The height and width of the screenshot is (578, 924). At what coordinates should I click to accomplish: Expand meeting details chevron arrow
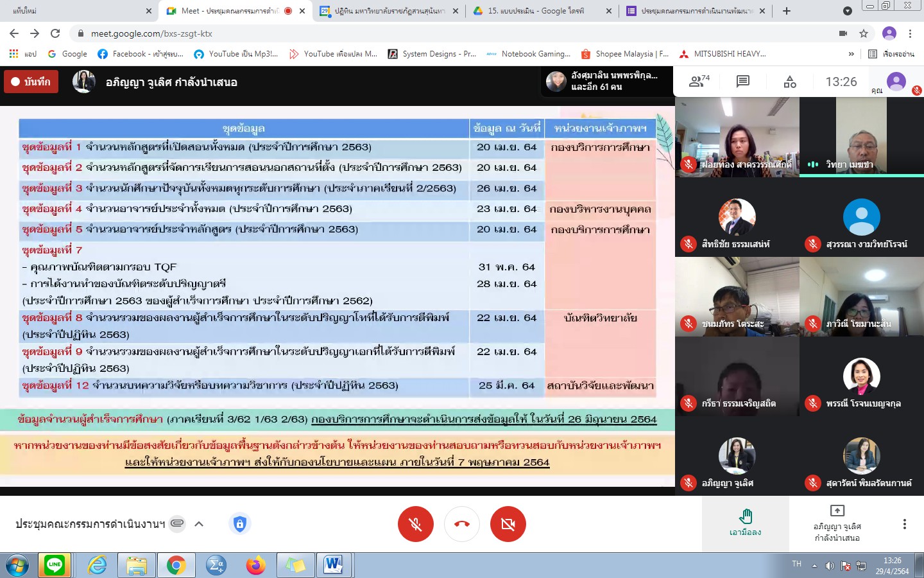pos(199,524)
